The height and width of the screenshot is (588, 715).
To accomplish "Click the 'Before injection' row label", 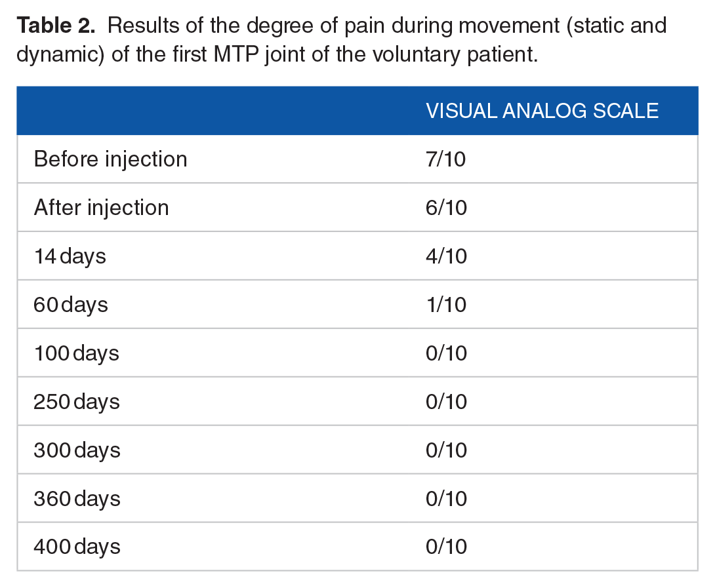I will pyautogui.click(x=110, y=160).
